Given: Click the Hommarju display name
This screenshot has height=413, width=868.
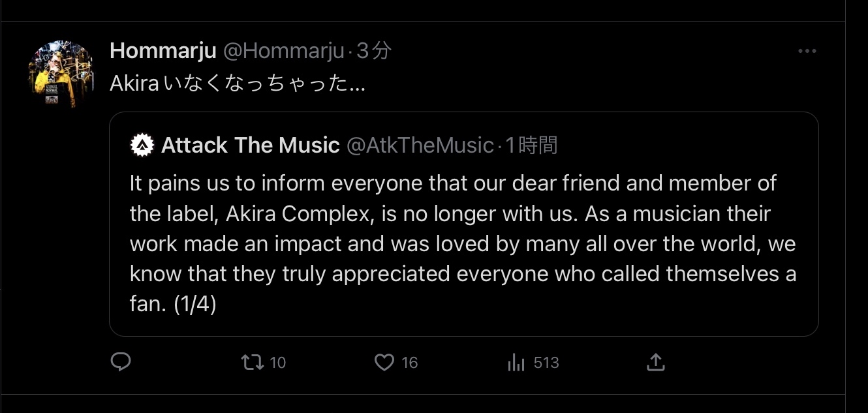Looking at the screenshot, I should (x=163, y=50).
